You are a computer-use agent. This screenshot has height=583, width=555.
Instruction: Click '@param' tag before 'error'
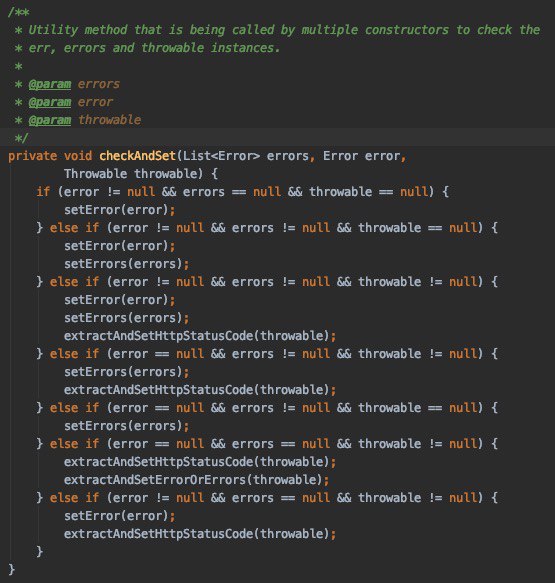[x=50, y=102]
